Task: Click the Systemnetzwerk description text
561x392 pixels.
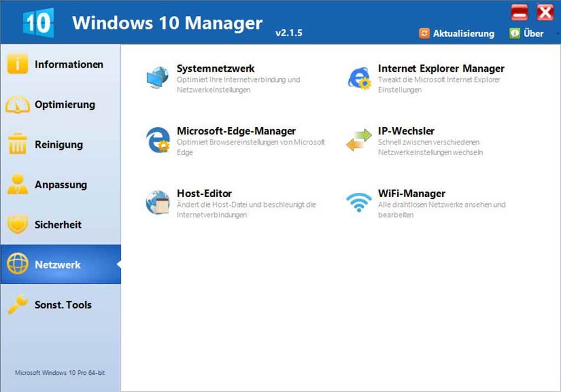Action: coord(238,84)
